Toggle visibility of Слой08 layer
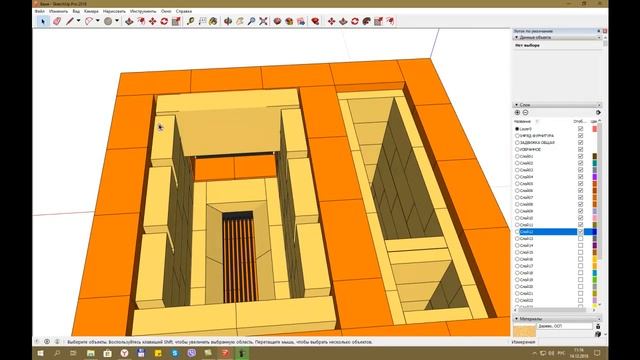 pos(580,204)
